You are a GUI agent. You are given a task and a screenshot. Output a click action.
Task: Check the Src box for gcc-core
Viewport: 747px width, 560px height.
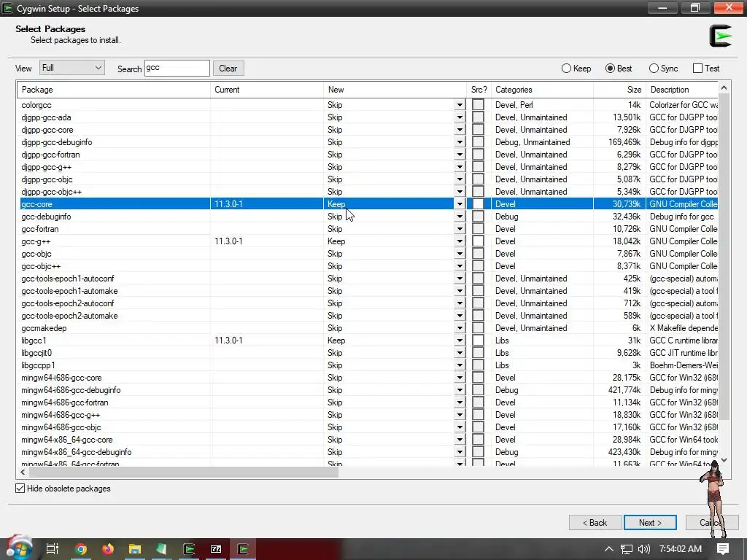(x=478, y=204)
